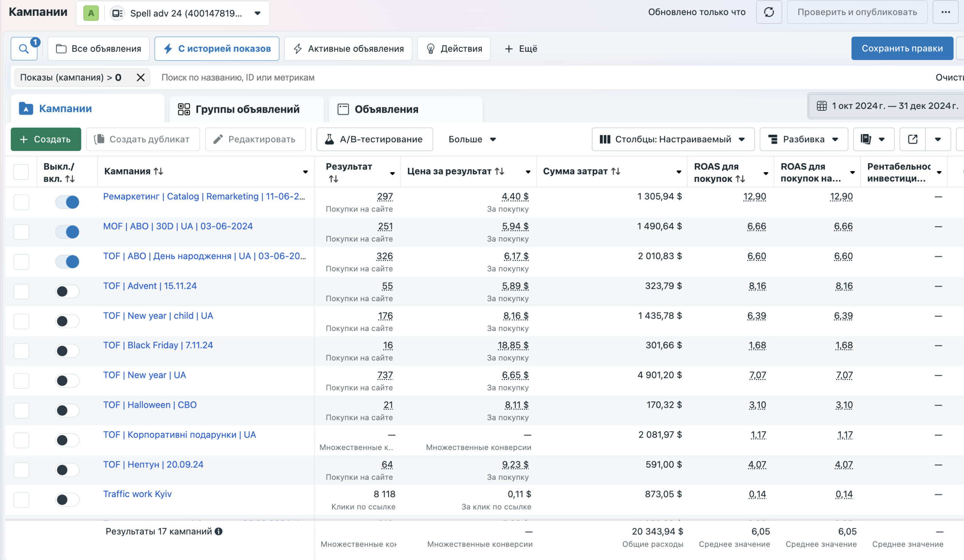Image resolution: width=964 pixels, height=560 pixels.
Task: Open the Цена за результат column menu arrow
Action: 528,172
